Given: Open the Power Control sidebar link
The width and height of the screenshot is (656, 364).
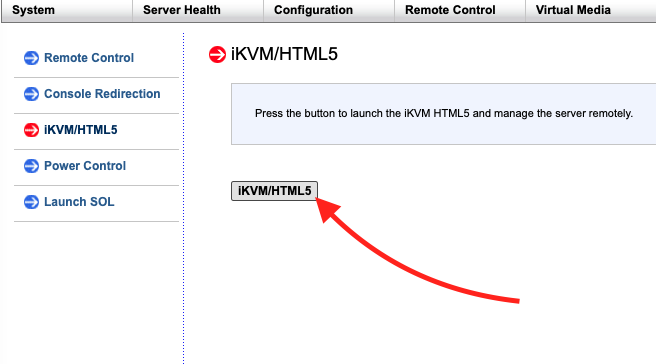Looking at the screenshot, I should coord(85,166).
